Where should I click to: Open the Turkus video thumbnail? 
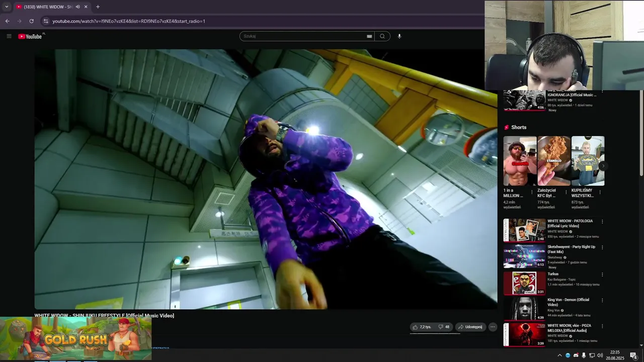coord(524,283)
